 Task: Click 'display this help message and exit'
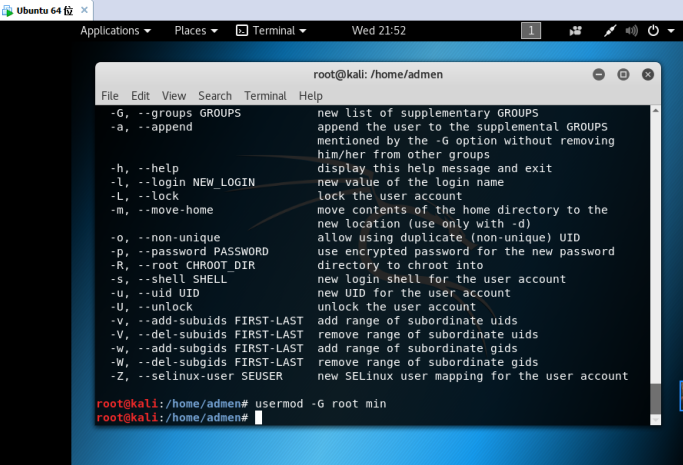tap(434, 168)
